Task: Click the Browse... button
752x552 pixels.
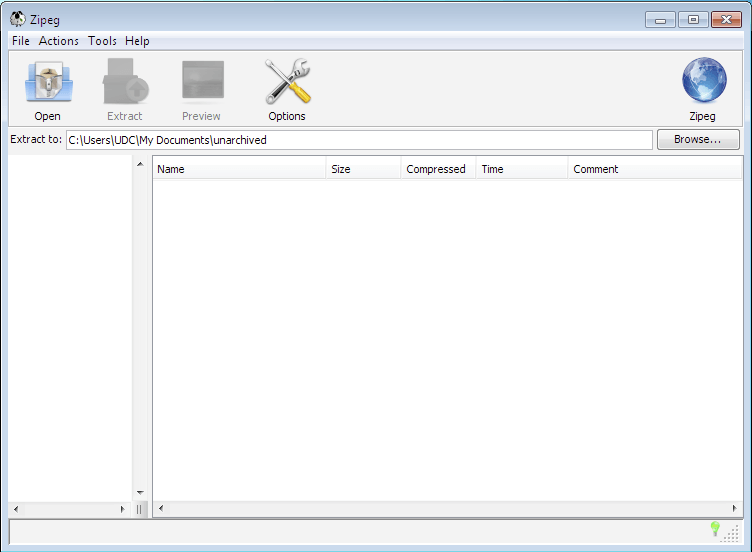Action: click(698, 140)
